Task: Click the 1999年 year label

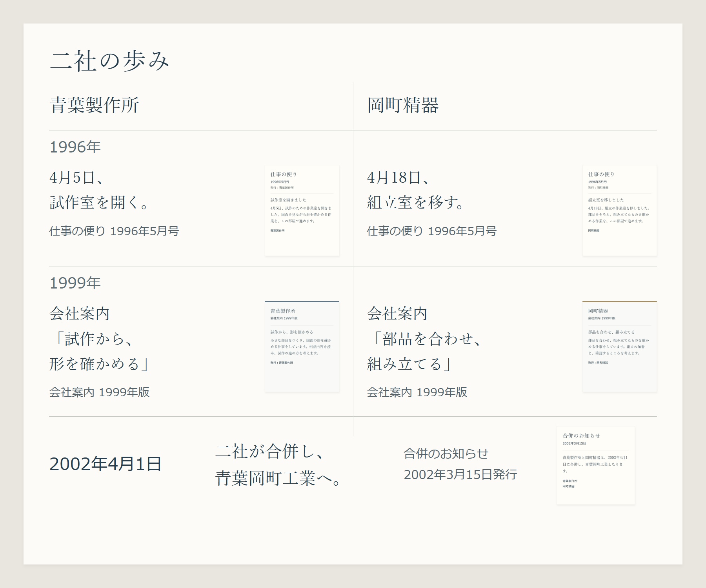Action: (75, 283)
